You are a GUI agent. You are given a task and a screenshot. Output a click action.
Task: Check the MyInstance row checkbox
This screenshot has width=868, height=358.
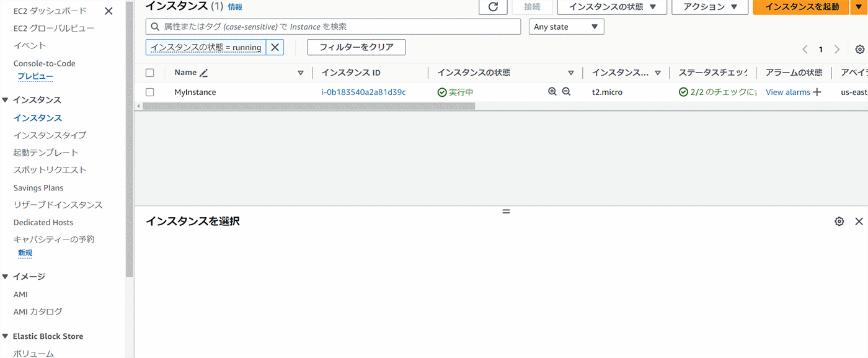tap(149, 92)
